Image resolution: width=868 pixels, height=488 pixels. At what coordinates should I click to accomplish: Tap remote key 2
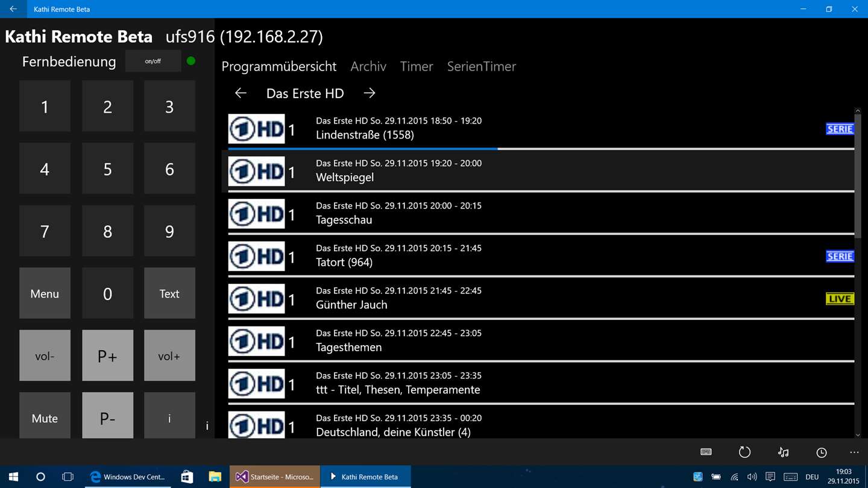(x=107, y=106)
